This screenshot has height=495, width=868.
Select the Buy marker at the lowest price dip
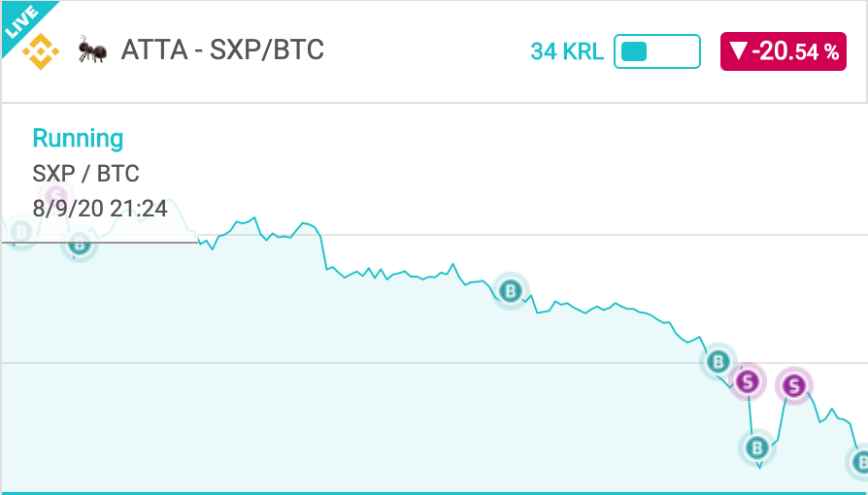coord(757,447)
